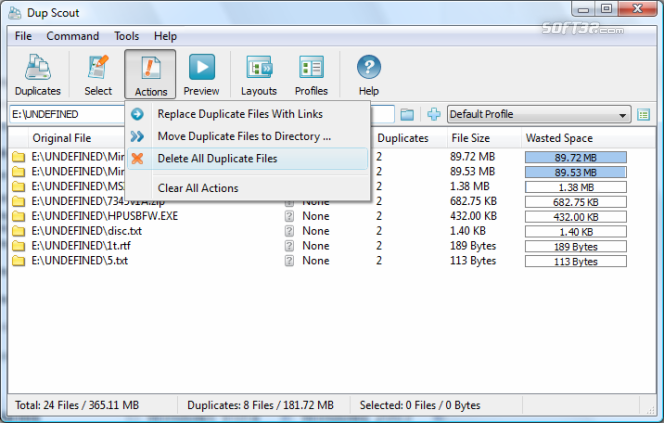Viewport: 664px width, 423px height.
Task: Launch the Preview toolbar button
Action: click(x=202, y=75)
